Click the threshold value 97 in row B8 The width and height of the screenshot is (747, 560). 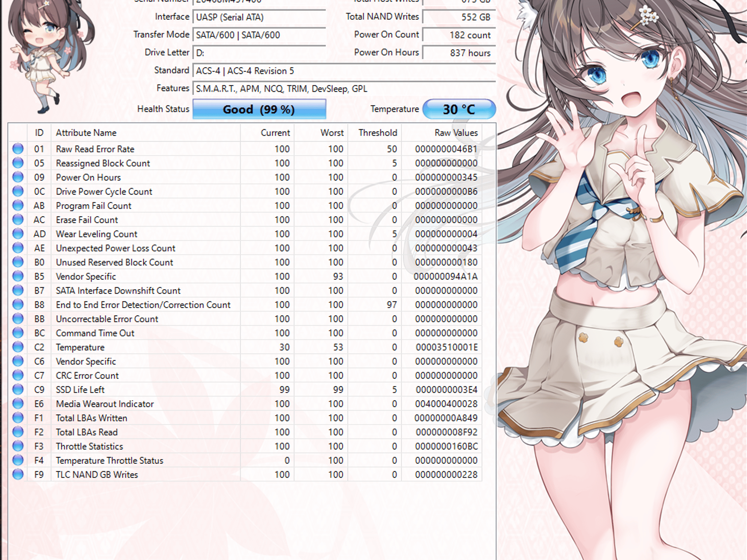point(392,304)
